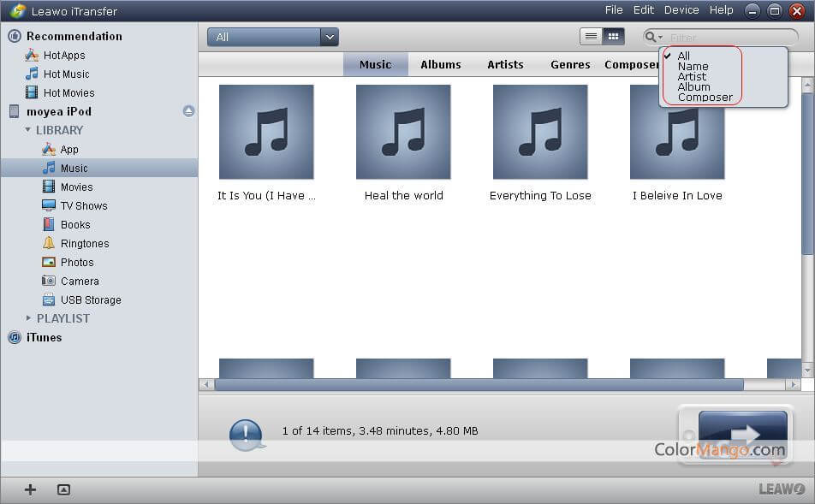Click the horizontal scrollbar in the music grid
This screenshot has width=815, height=504.
[479, 385]
